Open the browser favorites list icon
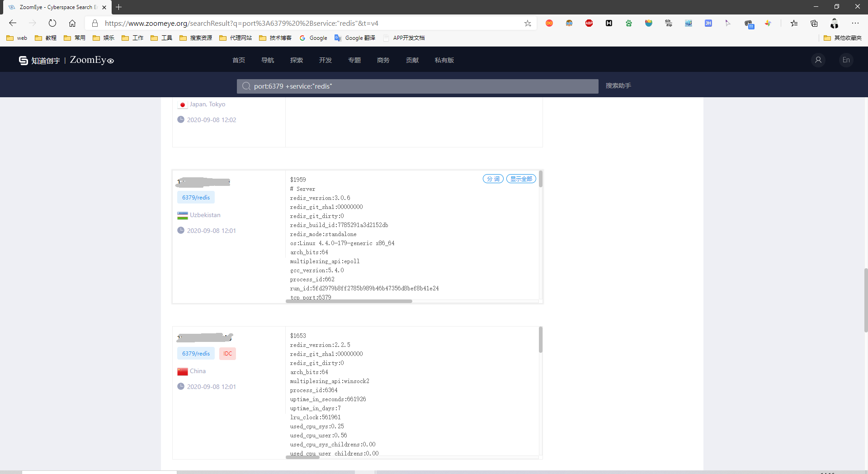This screenshot has width=868, height=474. 794,23
